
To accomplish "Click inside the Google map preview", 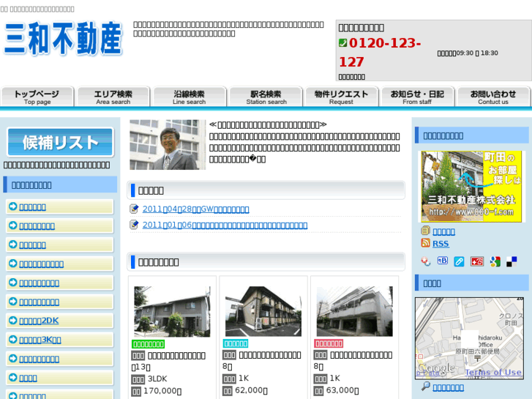I will pyautogui.click(x=469, y=338).
